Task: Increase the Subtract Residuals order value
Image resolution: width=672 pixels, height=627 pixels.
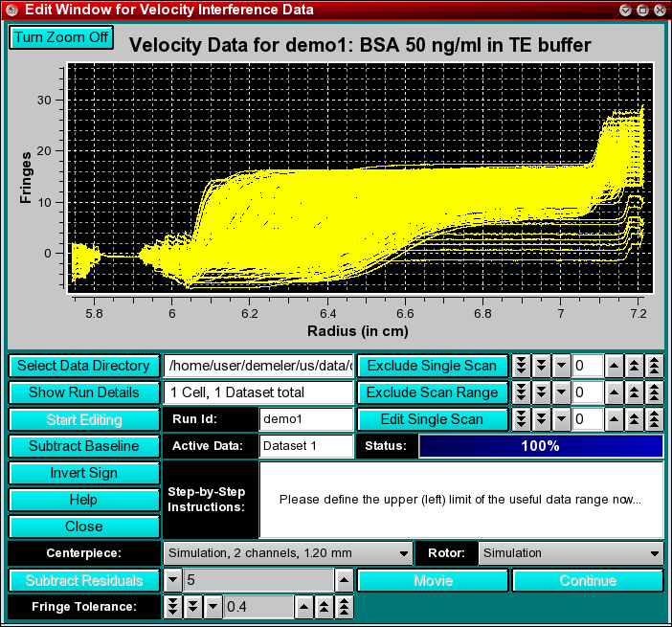Action: pyautogui.click(x=343, y=580)
